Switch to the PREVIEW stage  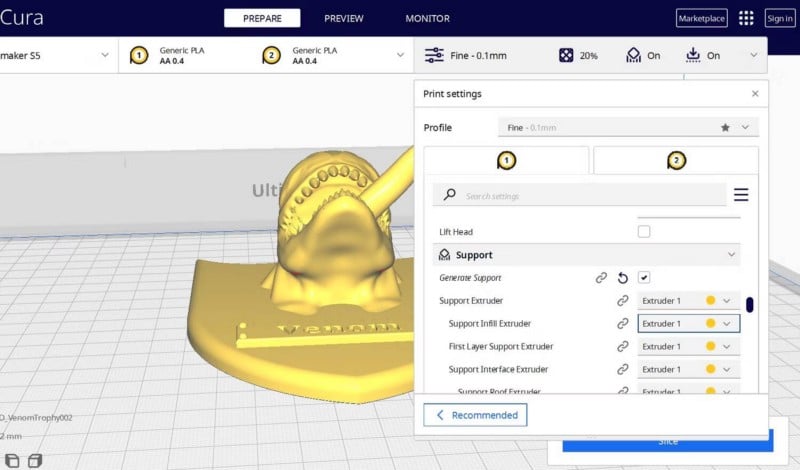343,18
